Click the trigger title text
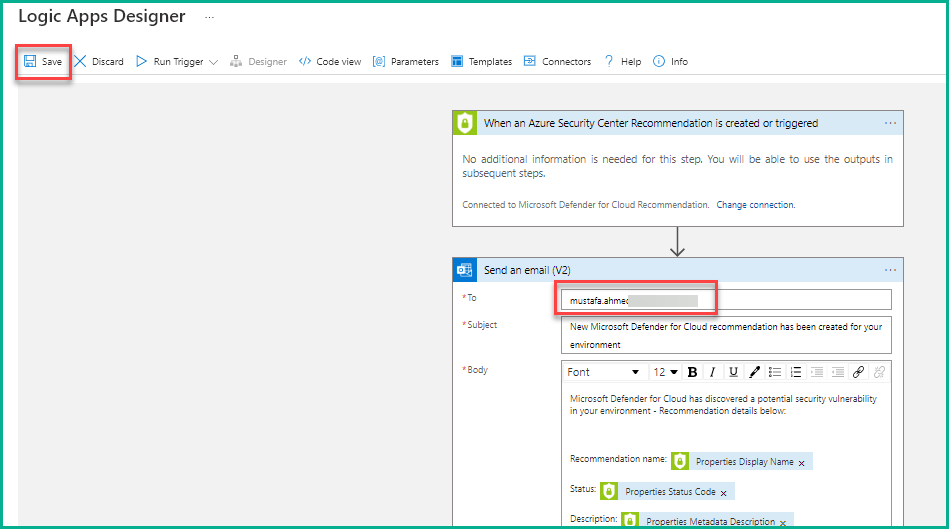The height and width of the screenshot is (529, 949). [x=651, y=123]
